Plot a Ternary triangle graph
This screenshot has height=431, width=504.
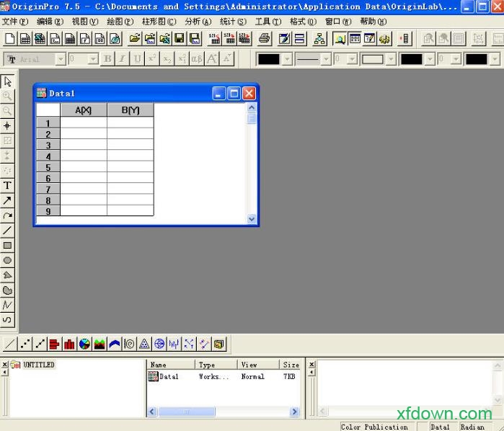[145, 345]
